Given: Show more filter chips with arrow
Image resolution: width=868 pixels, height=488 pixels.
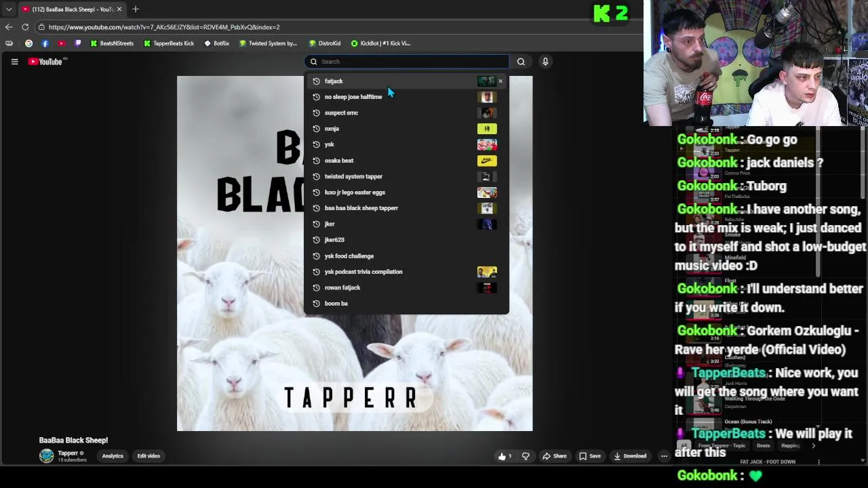Looking at the screenshot, I should point(813,446).
